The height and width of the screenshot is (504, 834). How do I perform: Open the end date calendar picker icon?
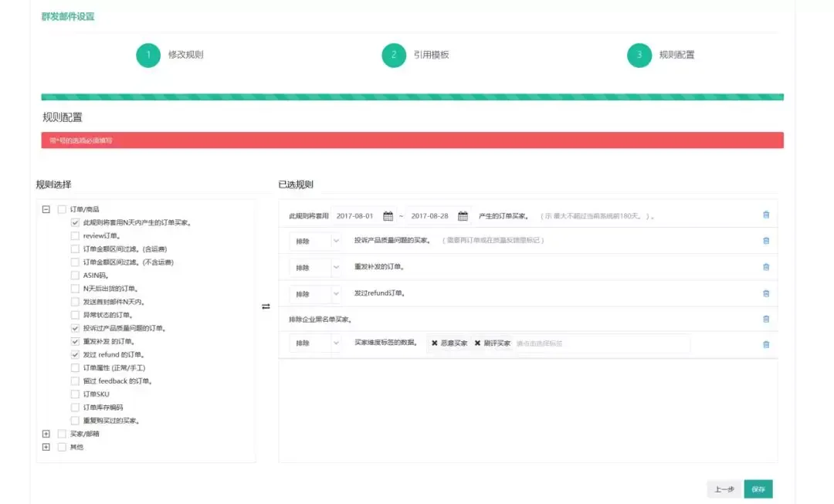463,216
